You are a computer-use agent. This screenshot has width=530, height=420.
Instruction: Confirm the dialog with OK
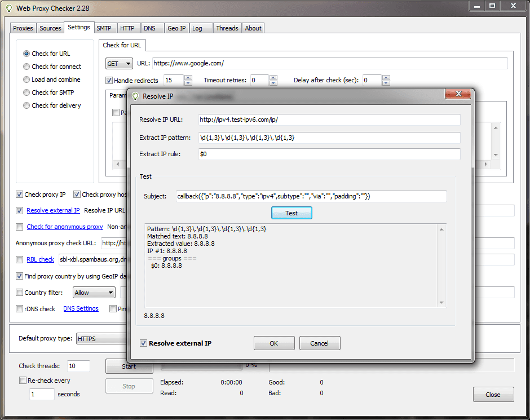pos(274,343)
